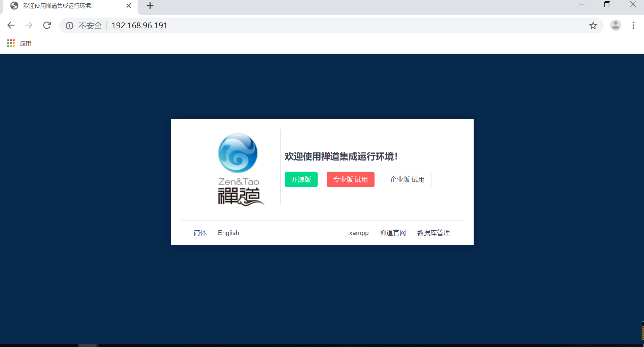
Task: Minimize the browser window
Action: [x=581, y=5]
